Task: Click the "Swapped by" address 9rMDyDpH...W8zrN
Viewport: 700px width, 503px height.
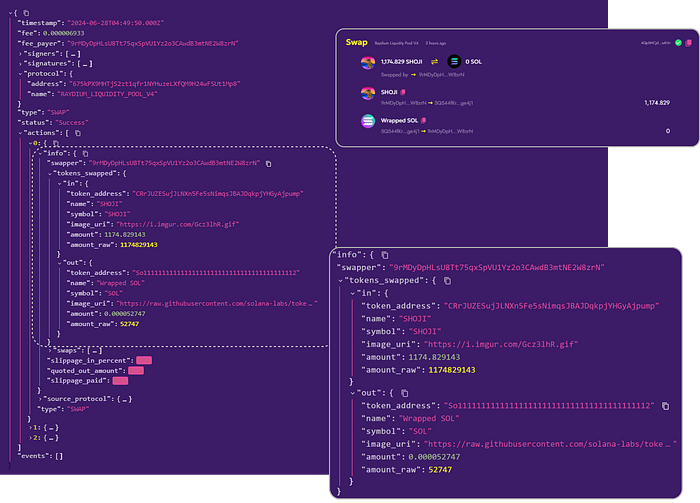Action: click(442, 75)
